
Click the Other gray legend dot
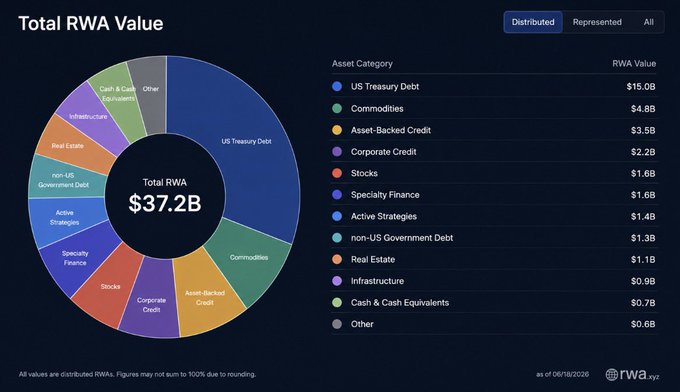tap(337, 324)
